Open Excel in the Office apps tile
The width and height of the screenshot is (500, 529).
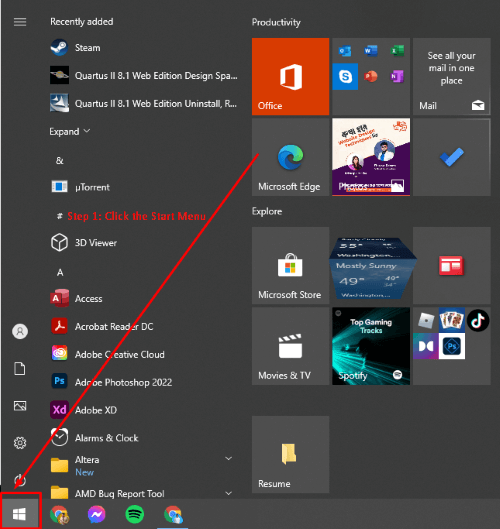point(397,51)
